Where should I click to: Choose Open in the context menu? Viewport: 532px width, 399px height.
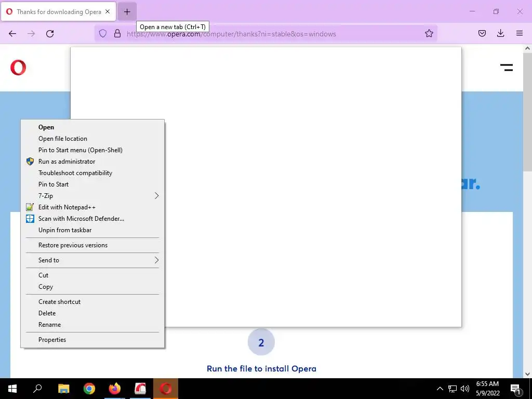[x=92, y=127]
